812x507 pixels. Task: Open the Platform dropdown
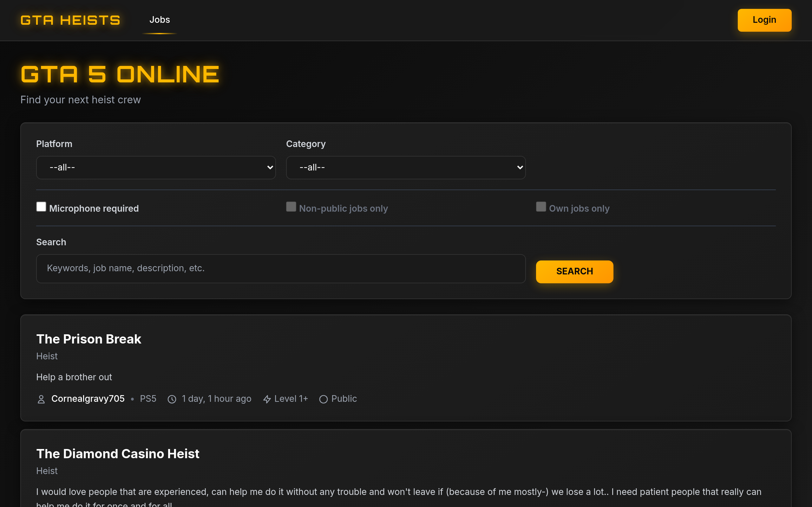click(156, 167)
